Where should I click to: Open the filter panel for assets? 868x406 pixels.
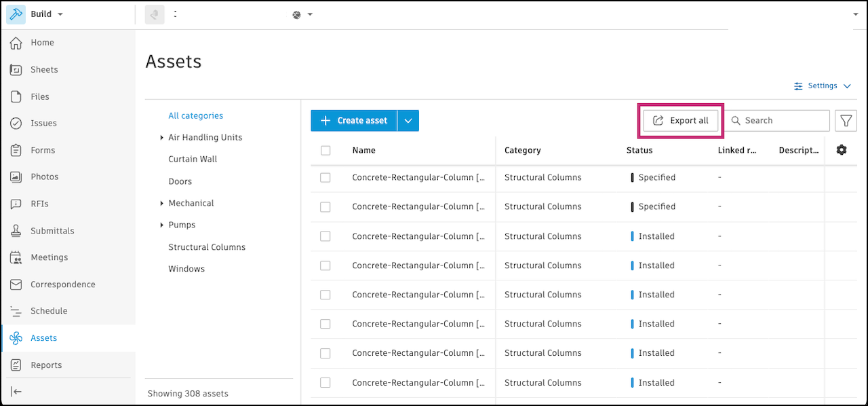[846, 120]
